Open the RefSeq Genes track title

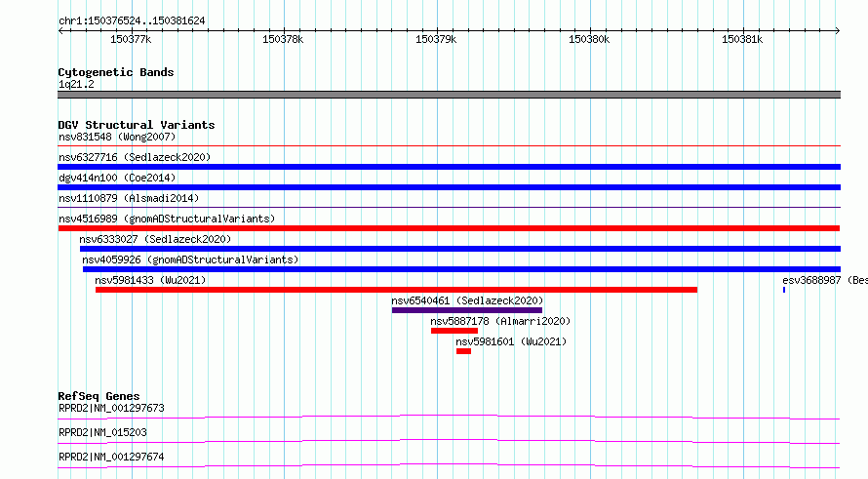[99, 396]
